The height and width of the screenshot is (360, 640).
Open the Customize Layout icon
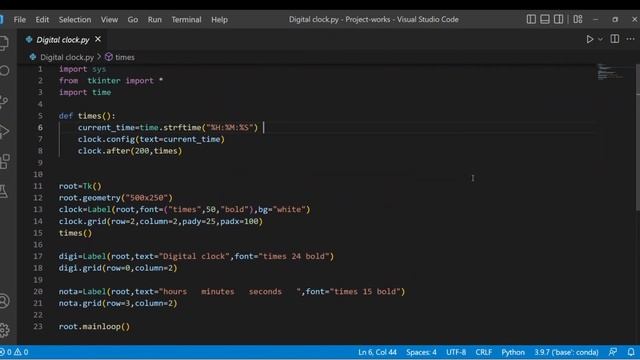578,19
